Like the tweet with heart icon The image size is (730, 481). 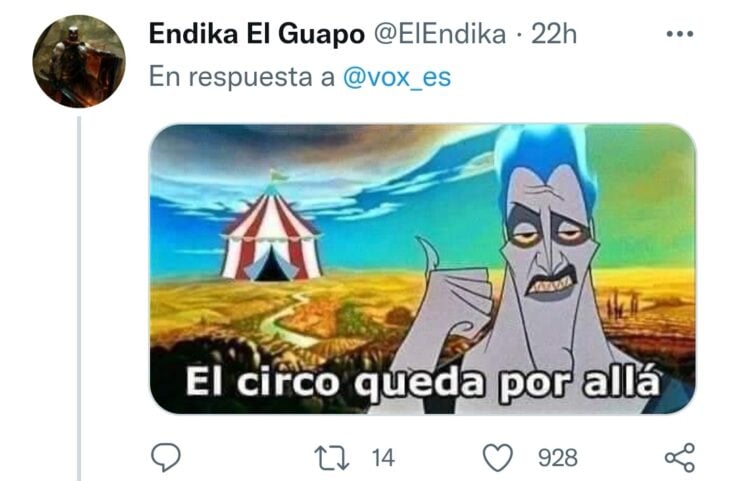[498, 457]
